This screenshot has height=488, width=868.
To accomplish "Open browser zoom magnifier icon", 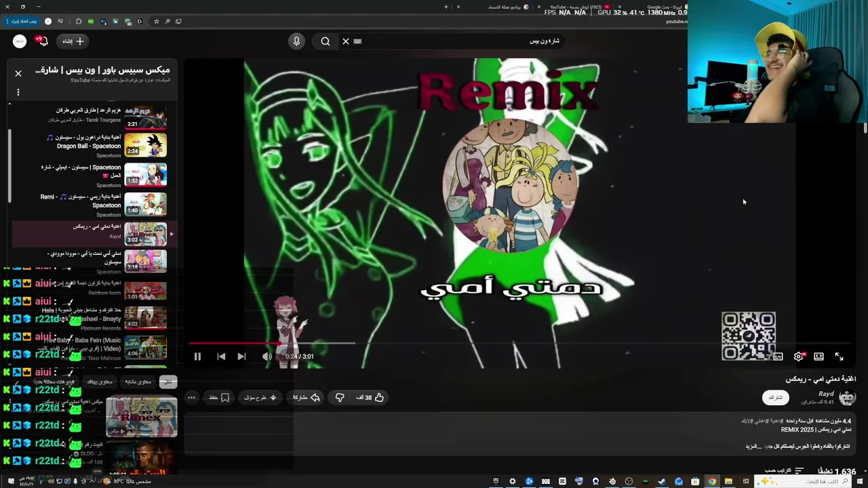I will click(167, 21).
